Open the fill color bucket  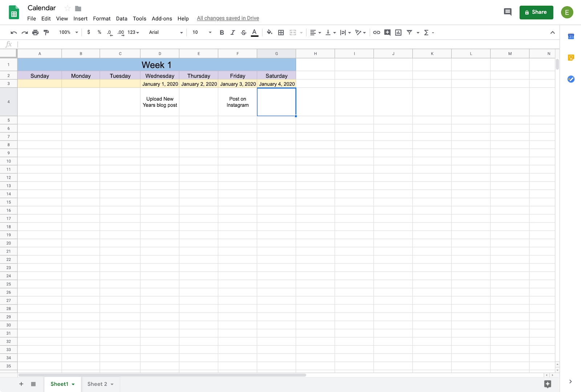point(269,32)
